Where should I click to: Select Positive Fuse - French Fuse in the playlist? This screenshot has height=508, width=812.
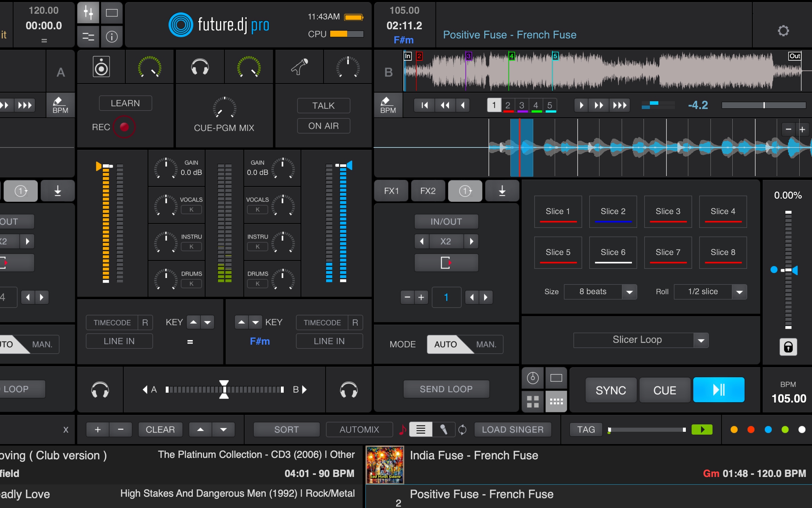click(481, 494)
